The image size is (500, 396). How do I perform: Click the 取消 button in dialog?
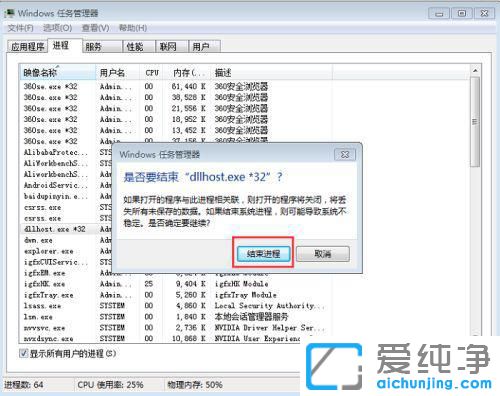point(323,254)
